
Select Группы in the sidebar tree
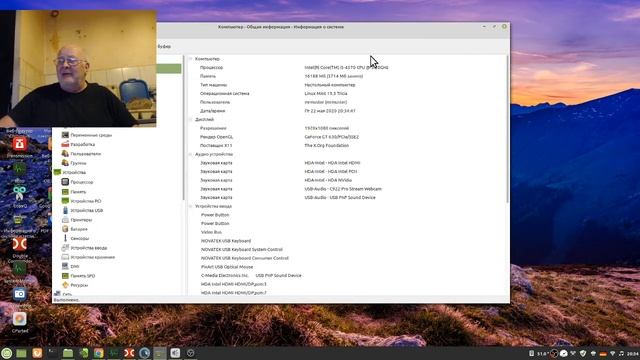[78, 163]
